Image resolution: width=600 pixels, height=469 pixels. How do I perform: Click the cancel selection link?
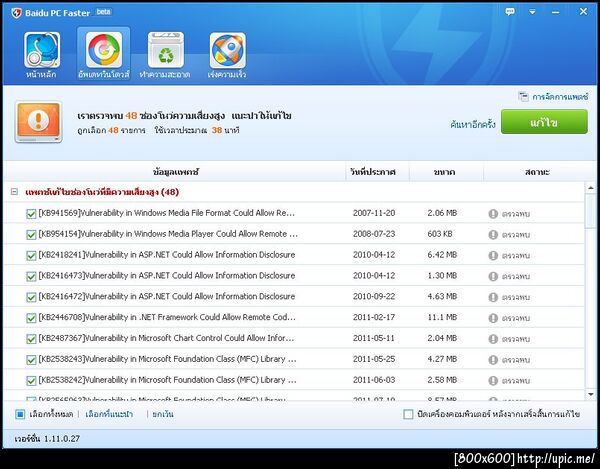pyautogui.click(x=163, y=414)
